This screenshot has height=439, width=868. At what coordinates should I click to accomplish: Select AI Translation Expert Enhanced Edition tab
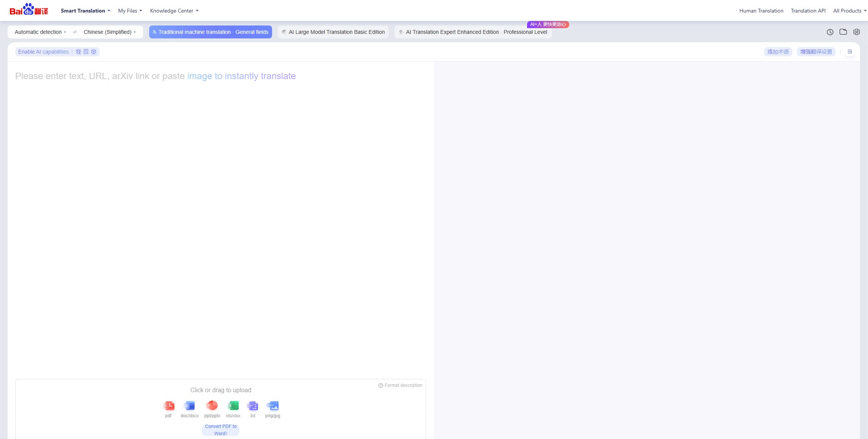(473, 32)
